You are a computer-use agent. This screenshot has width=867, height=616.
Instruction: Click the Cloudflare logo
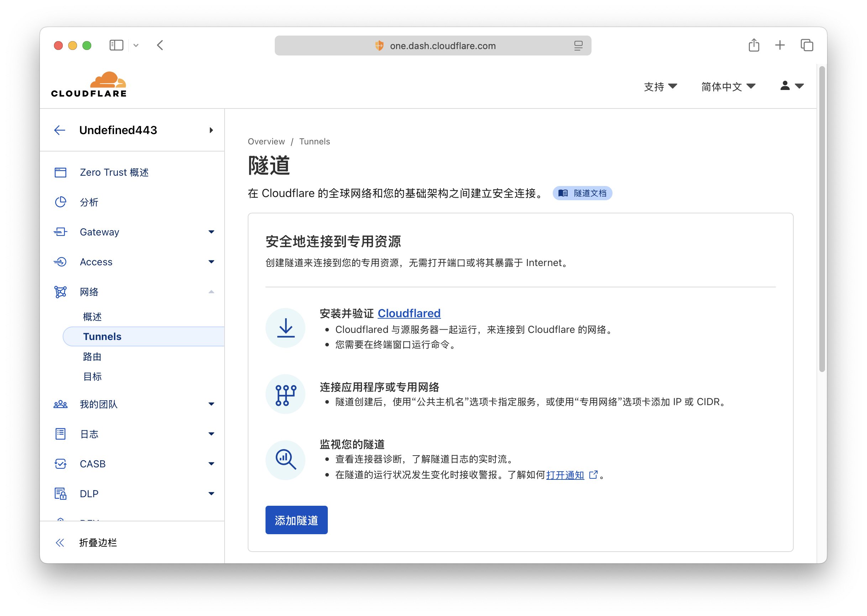[89, 84]
